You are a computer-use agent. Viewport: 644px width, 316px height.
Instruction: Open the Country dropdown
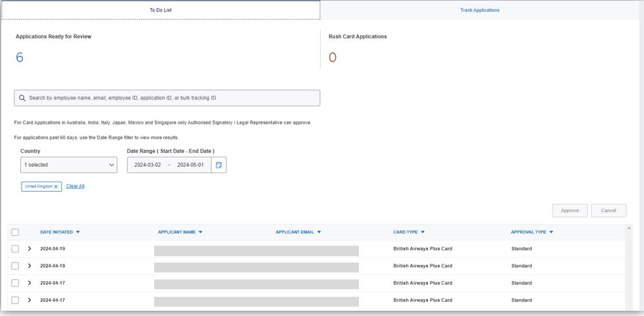(x=69, y=165)
